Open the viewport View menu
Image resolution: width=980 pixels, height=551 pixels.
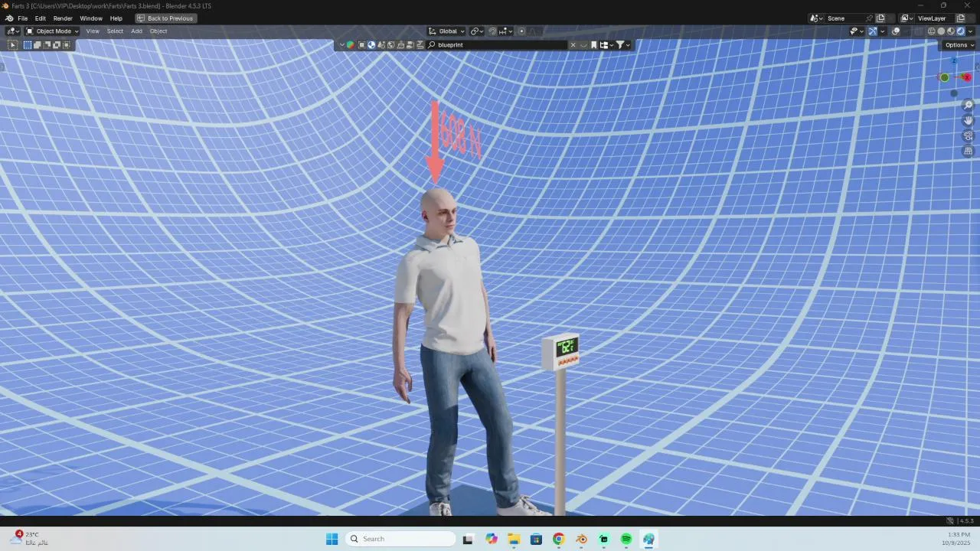click(93, 31)
